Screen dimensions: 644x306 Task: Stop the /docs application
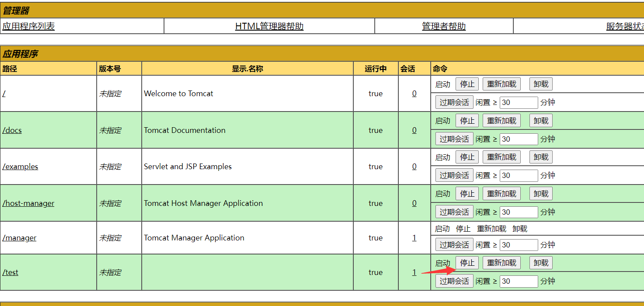(x=467, y=121)
